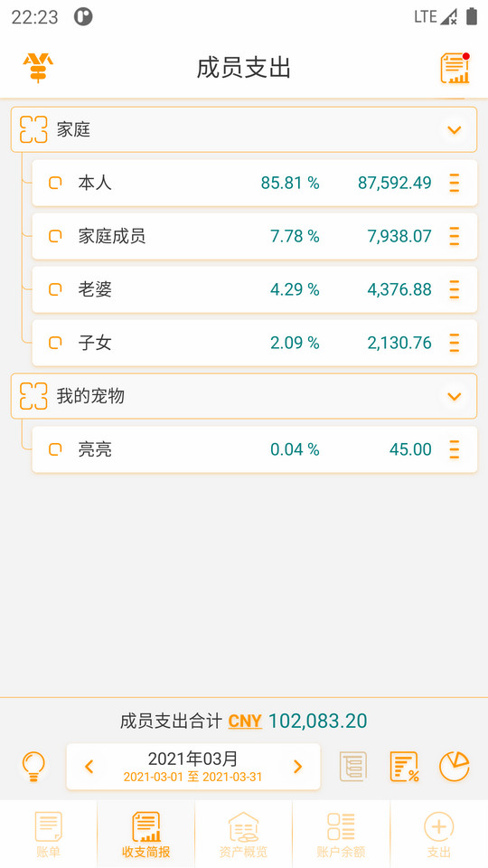Open the three-bar menu for 老婆 row
Screen dimensions: 488x868
[455, 289]
